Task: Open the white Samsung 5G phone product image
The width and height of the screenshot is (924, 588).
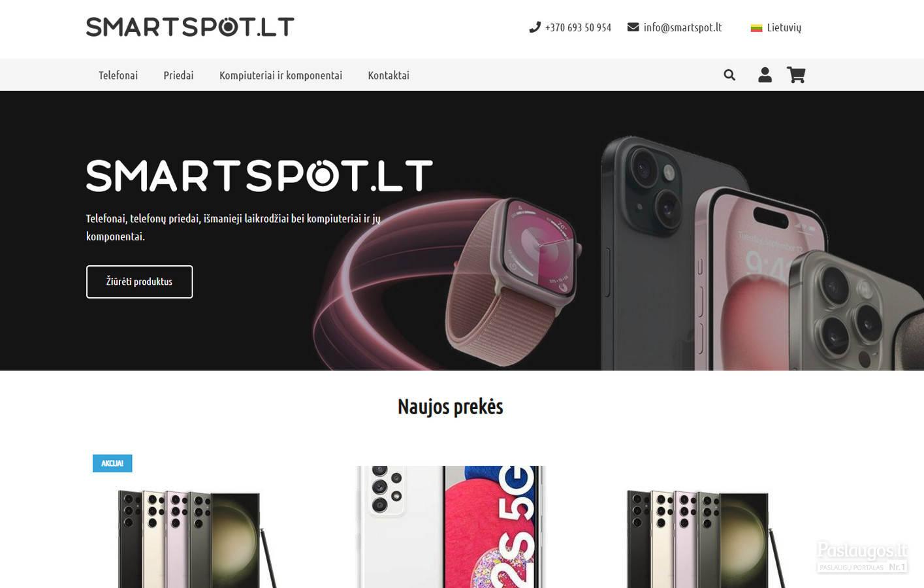Action: point(451,527)
